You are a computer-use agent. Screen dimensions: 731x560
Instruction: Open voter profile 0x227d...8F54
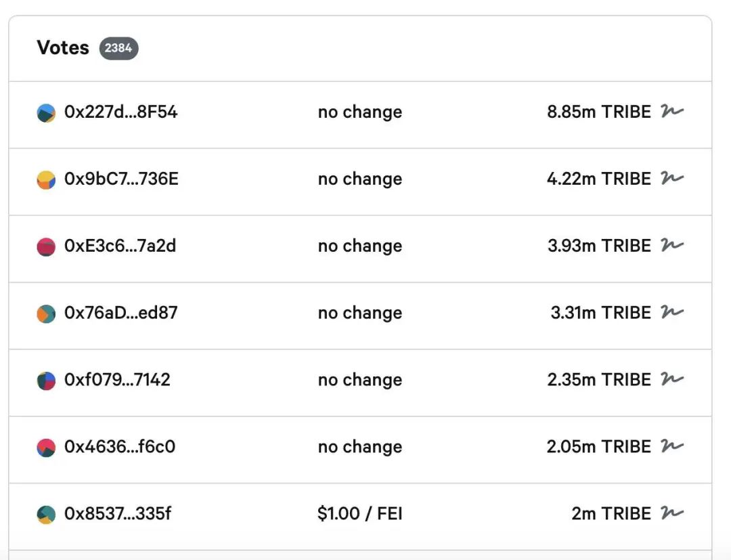120,112
